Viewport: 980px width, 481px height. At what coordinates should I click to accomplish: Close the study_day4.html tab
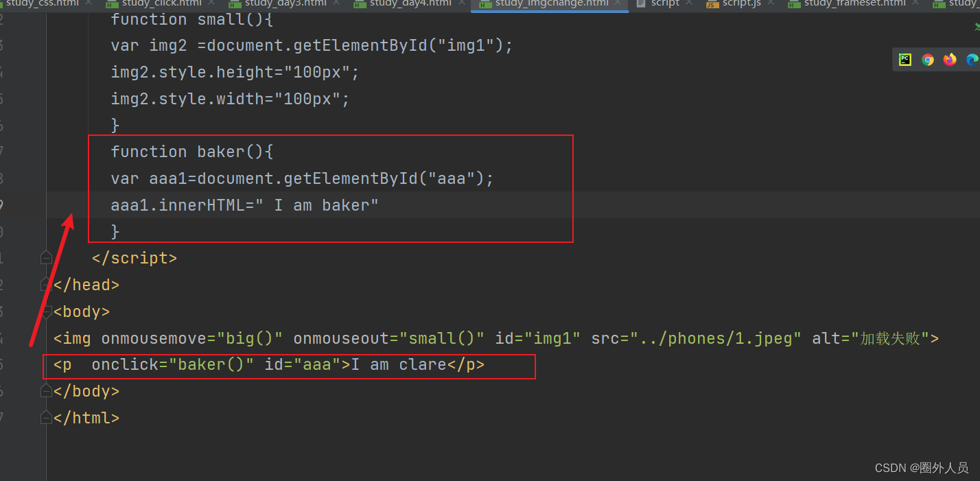(462, 3)
